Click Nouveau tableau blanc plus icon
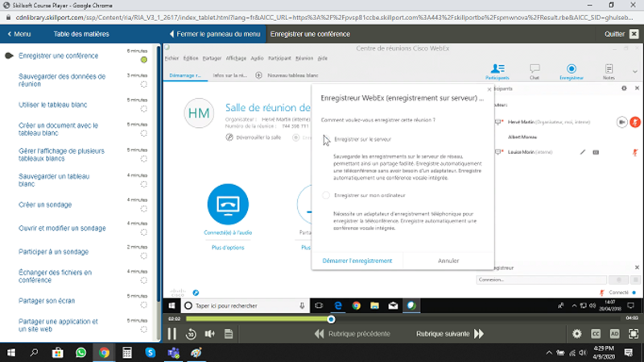Image resolution: width=644 pixels, height=362 pixels. click(258, 76)
